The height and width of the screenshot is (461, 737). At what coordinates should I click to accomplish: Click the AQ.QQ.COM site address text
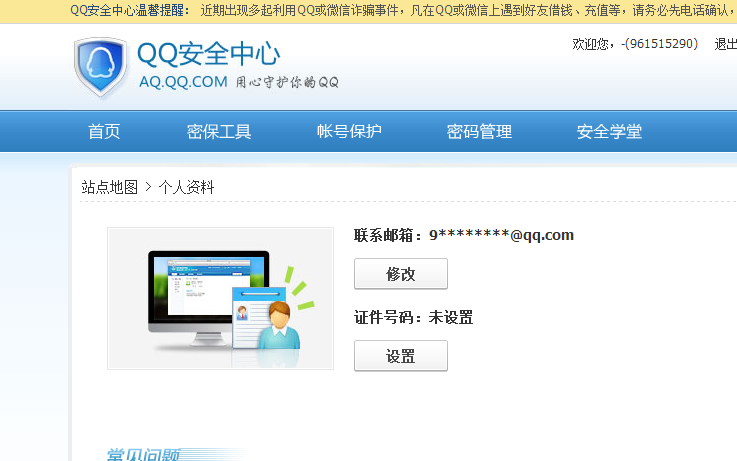[x=183, y=82]
